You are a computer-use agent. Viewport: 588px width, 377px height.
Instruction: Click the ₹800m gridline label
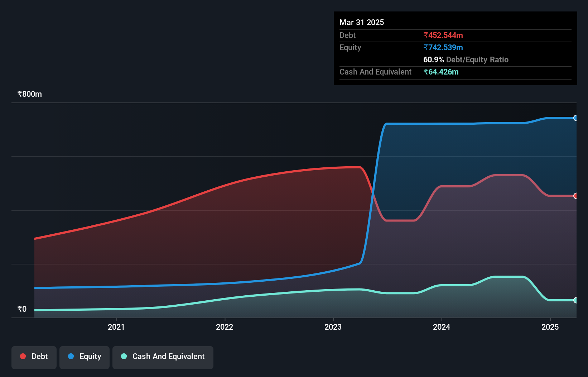pyautogui.click(x=29, y=94)
